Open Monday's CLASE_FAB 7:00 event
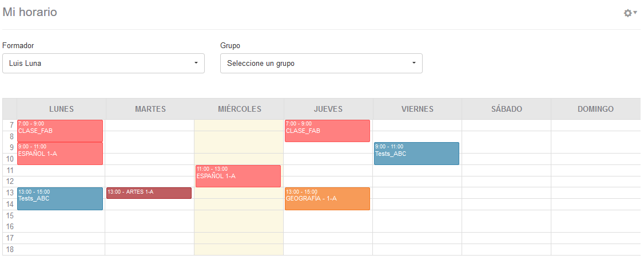 [60, 131]
